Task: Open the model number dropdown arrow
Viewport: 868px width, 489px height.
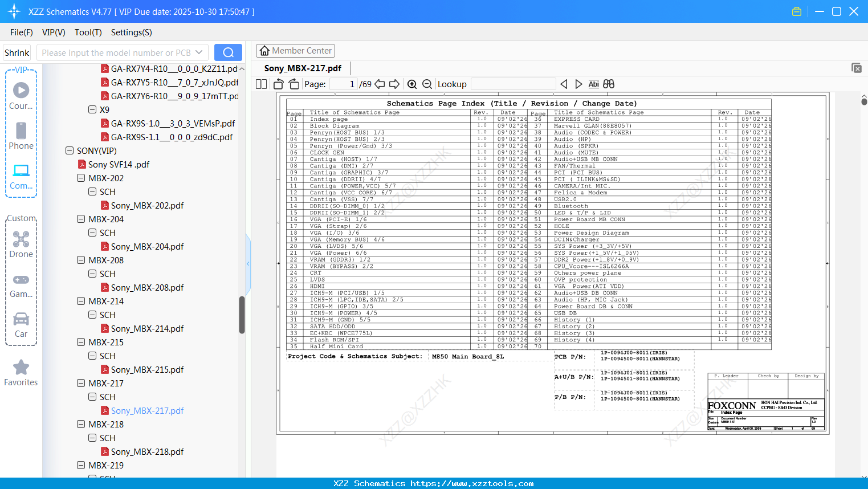Action: pos(199,52)
